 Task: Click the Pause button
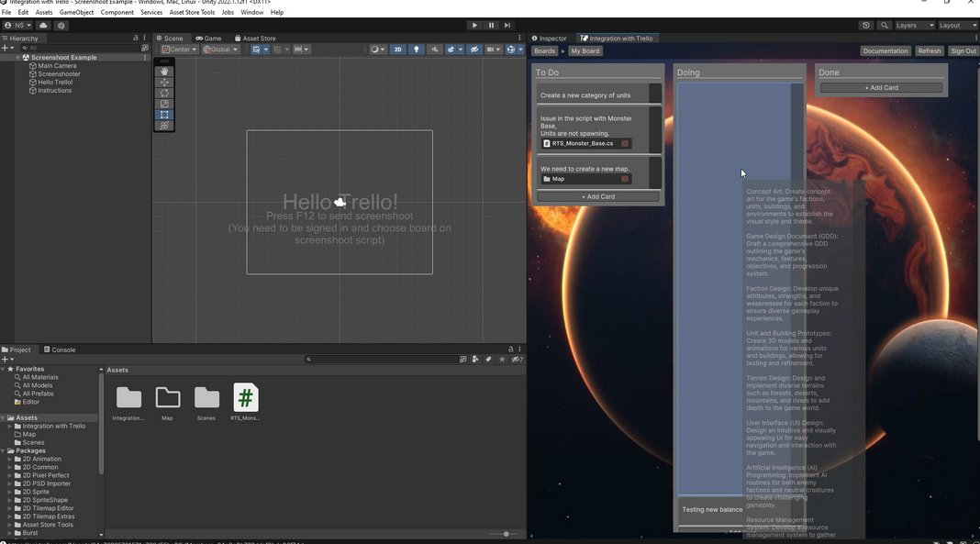point(491,26)
